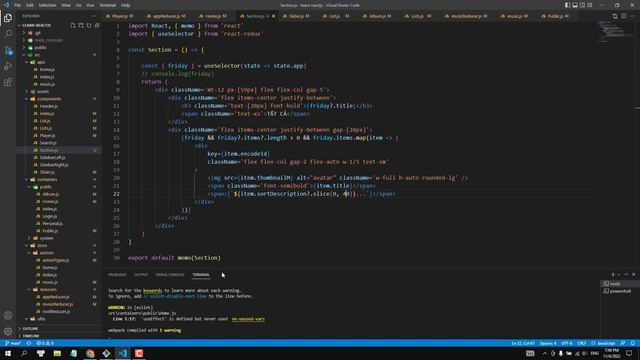Open editor More Actions ellipsis

(633, 16)
